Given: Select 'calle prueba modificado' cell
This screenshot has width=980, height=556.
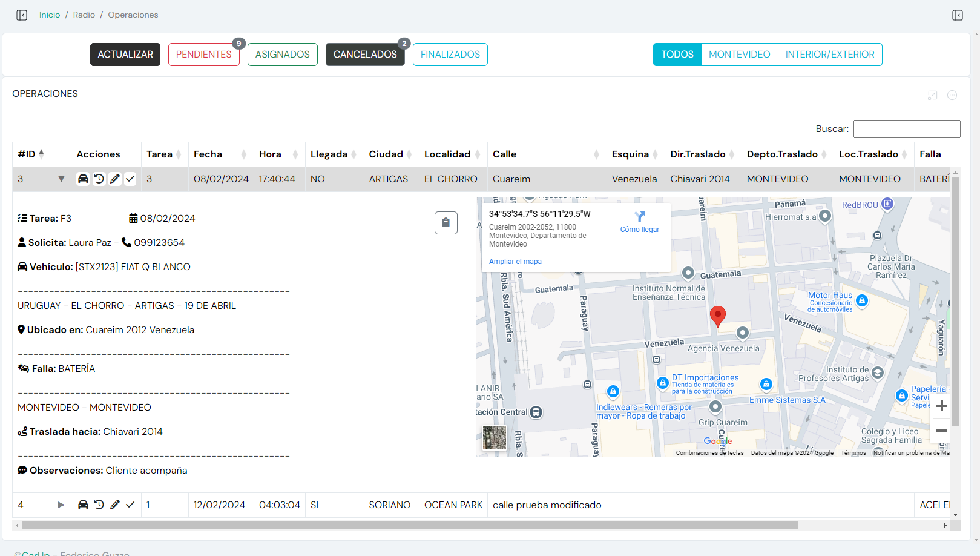Looking at the screenshot, I should click(x=547, y=505).
